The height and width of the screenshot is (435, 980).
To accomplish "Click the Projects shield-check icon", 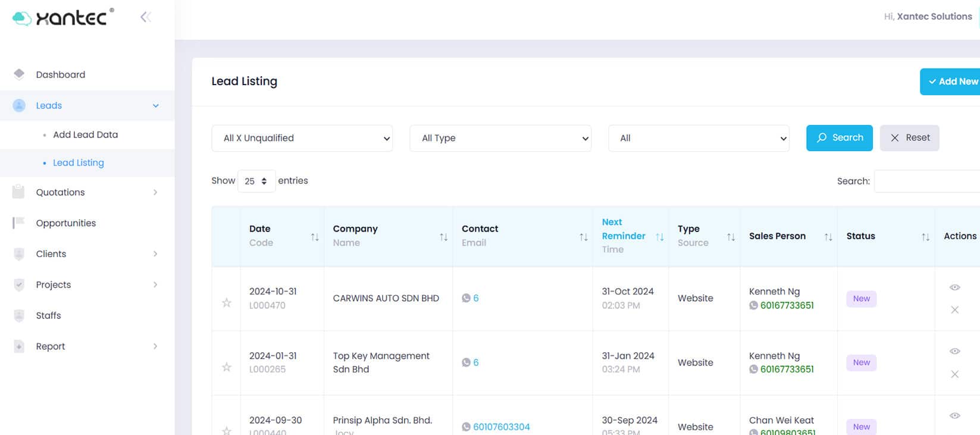I will pyautogui.click(x=19, y=284).
